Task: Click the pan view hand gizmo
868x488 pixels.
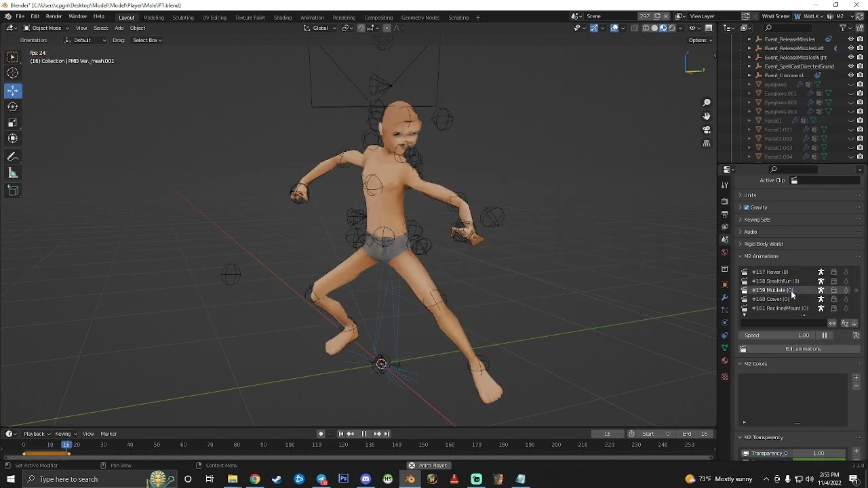Action: (707, 117)
